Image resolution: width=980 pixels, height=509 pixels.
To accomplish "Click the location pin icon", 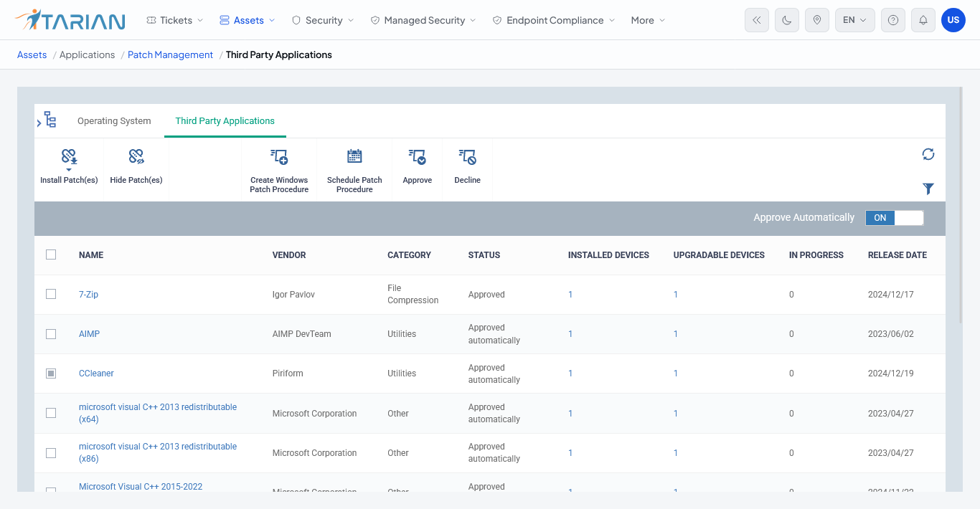I will [817, 20].
